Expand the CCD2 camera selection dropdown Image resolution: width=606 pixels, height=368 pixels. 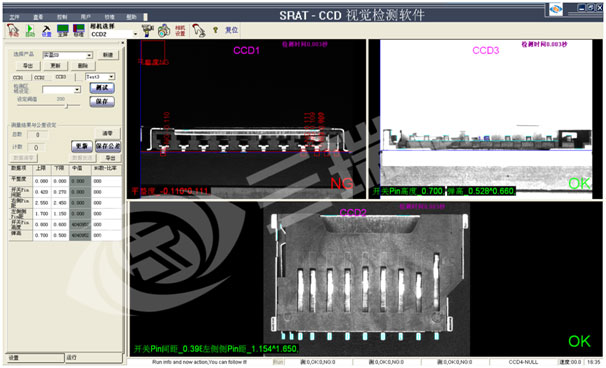tap(135, 34)
